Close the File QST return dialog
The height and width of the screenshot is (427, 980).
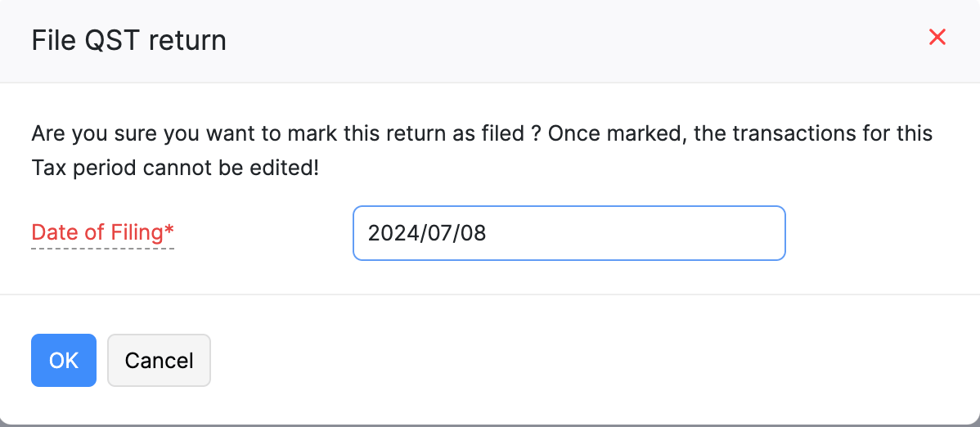(937, 37)
